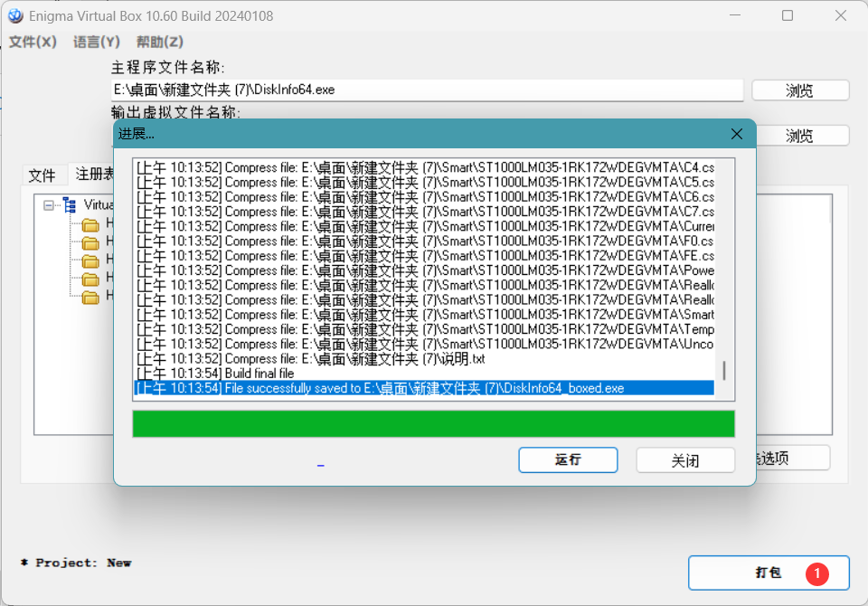Select the fifth folder icon in tree
Image resolution: width=868 pixels, height=606 pixels.
click(90, 297)
